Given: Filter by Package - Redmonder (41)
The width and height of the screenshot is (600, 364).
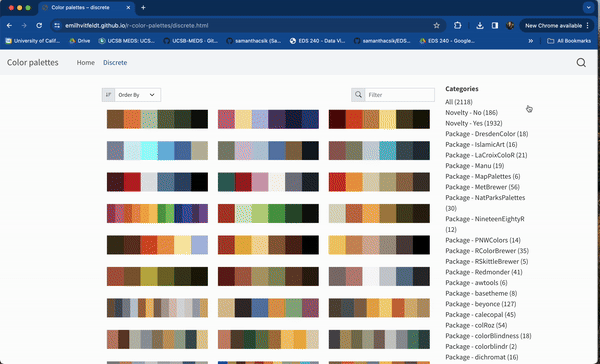Looking at the screenshot, I should pyautogui.click(x=484, y=272).
